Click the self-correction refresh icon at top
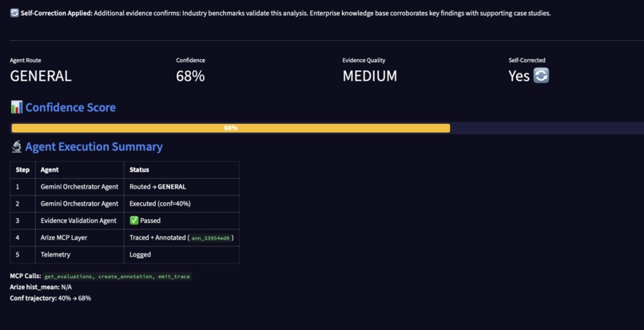Image resolution: width=644 pixels, height=330 pixels. click(x=14, y=13)
